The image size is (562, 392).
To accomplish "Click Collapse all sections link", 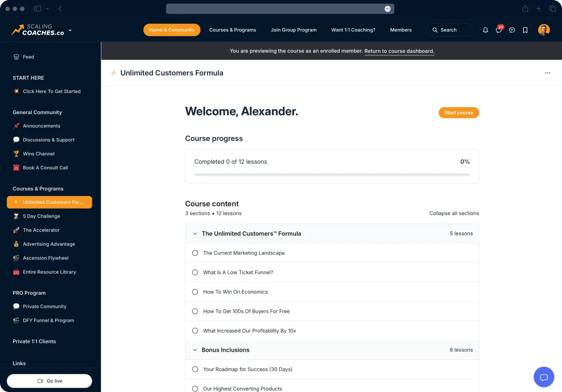I will coord(454,213).
